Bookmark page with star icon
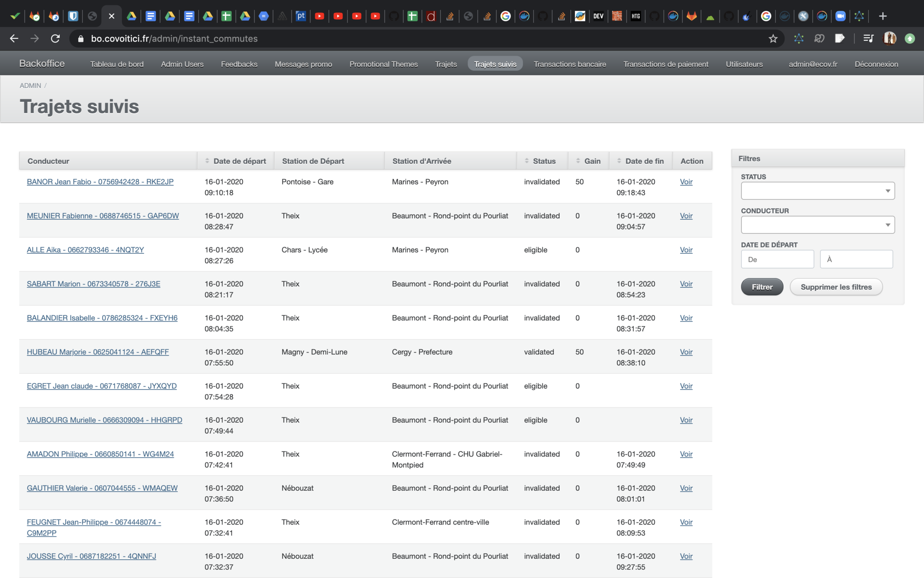 [773, 39]
